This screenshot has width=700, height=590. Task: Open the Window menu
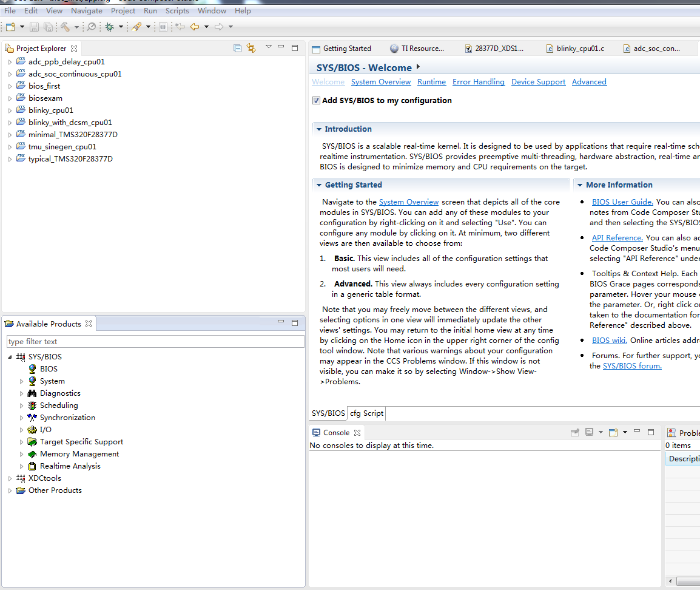tap(212, 11)
